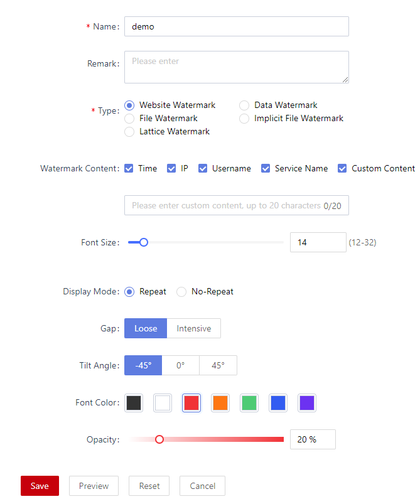Select the purple font color swatch
The width and height of the screenshot is (420, 504).
point(307,403)
